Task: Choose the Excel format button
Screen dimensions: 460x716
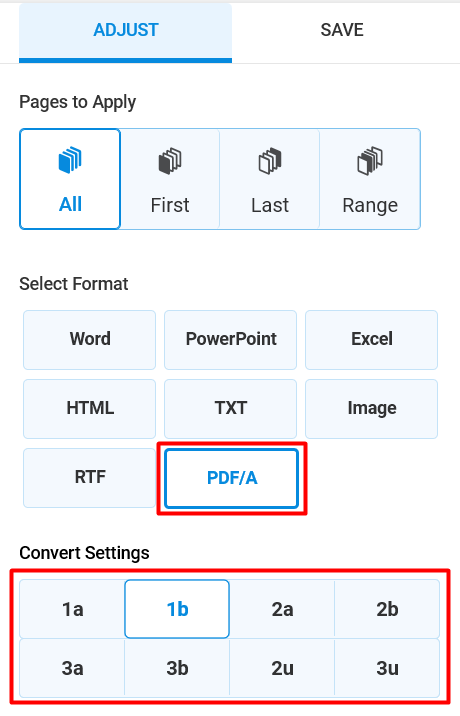Action: [x=371, y=340]
